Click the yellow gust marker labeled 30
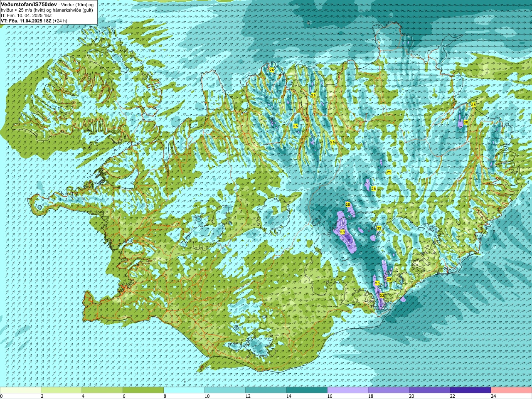Image resolution: width=532 pixels, height=399 pixels. (x=466, y=122)
